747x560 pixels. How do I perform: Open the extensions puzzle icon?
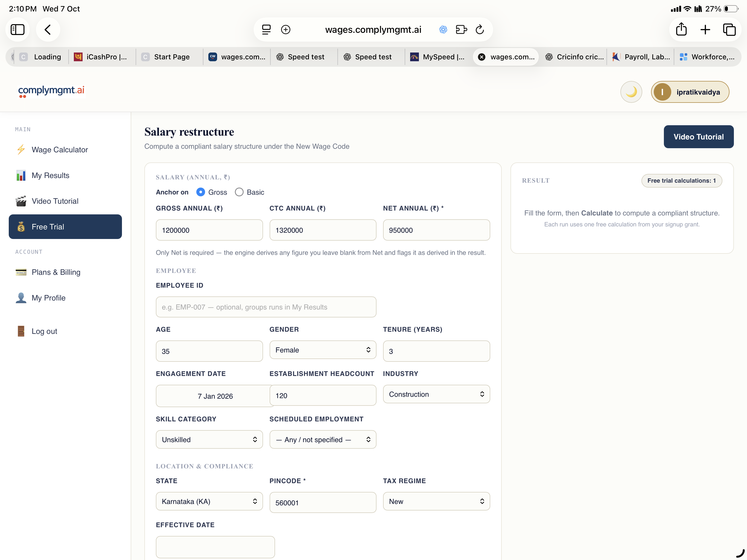coord(461,30)
